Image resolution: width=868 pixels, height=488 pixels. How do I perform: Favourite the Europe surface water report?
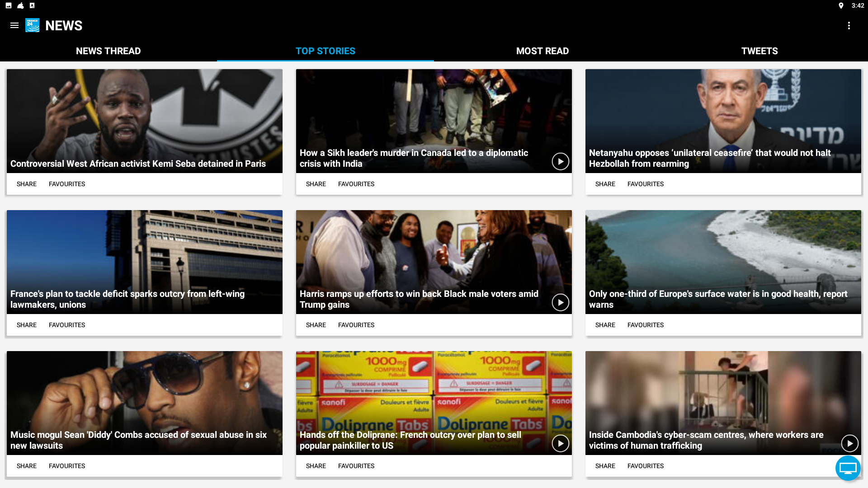coord(645,325)
